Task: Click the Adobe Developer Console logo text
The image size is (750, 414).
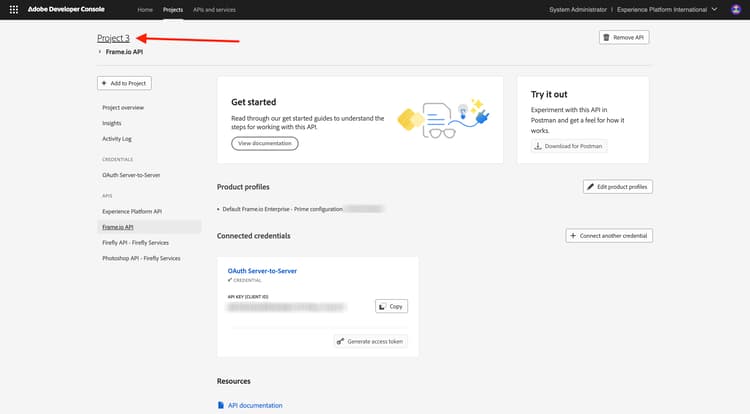Action: 66,10
